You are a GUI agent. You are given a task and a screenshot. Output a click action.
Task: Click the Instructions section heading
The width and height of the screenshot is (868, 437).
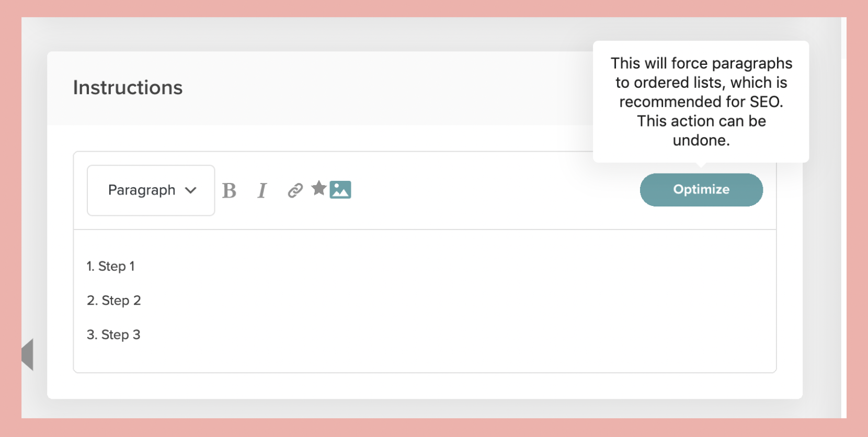pyautogui.click(x=128, y=87)
